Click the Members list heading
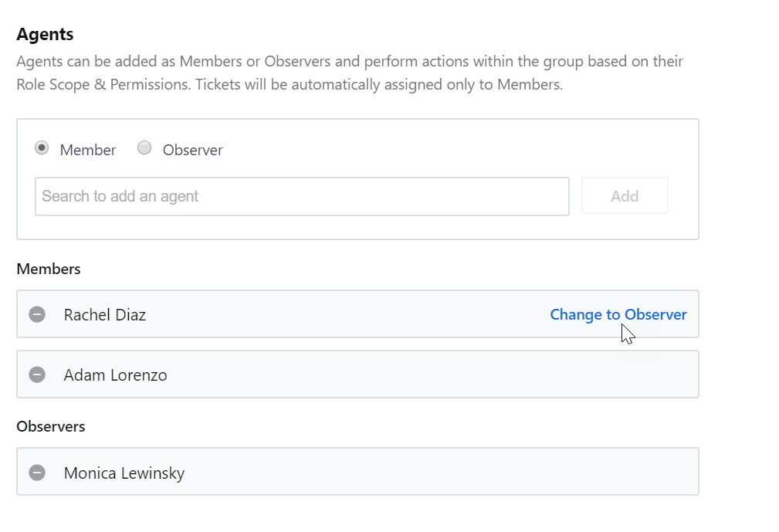The height and width of the screenshot is (532, 779). point(49,269)
